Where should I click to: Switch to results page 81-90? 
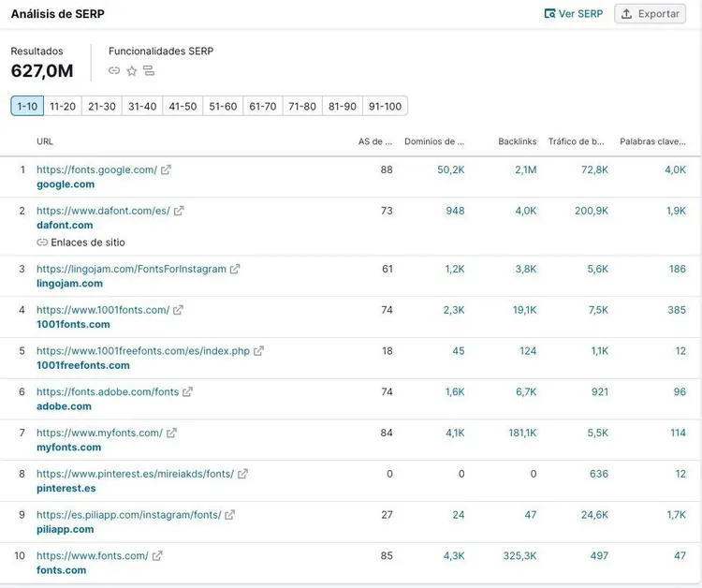343,106
